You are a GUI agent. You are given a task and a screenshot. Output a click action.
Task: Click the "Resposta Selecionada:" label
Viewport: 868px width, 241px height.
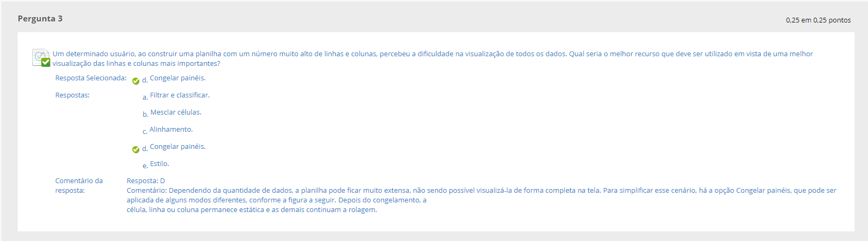tap(91, 78)
